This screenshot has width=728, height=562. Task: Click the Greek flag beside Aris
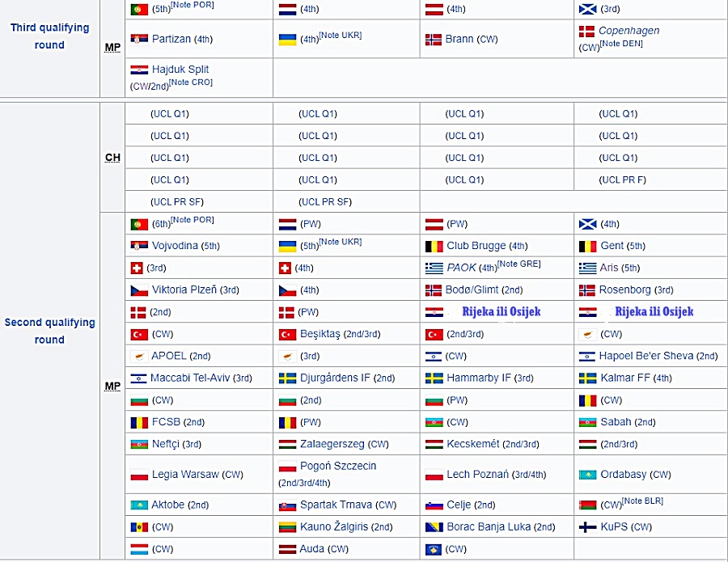click(588, 268)
